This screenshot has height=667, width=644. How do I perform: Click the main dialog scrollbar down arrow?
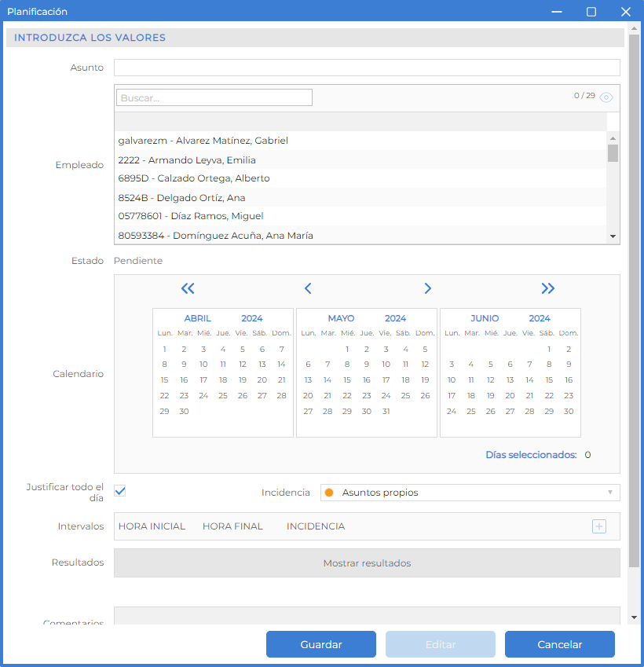(x=635, y=618)
